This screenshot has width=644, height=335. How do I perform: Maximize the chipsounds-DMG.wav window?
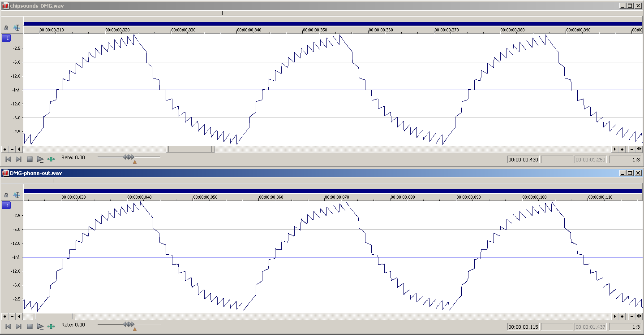(630, 5)
